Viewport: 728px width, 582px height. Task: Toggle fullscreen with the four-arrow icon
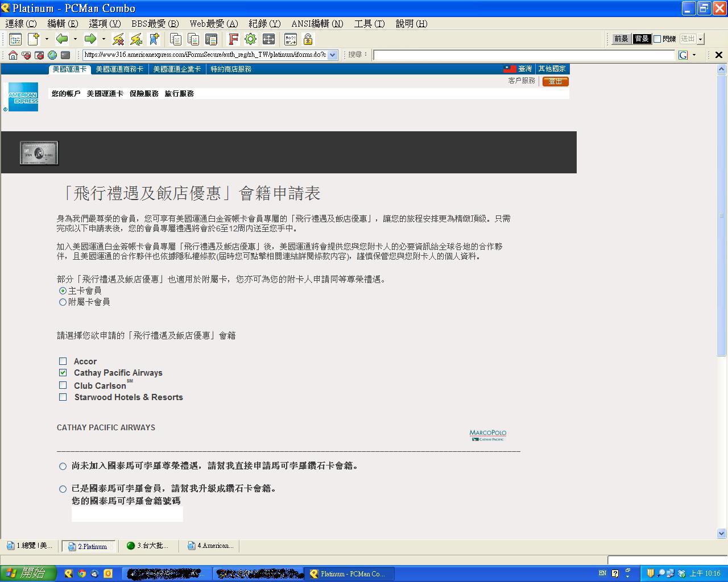tap(268, 39)
